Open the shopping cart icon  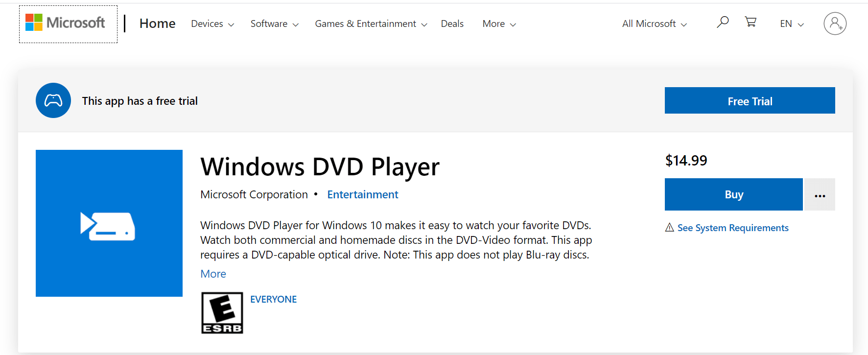[751, 22]
